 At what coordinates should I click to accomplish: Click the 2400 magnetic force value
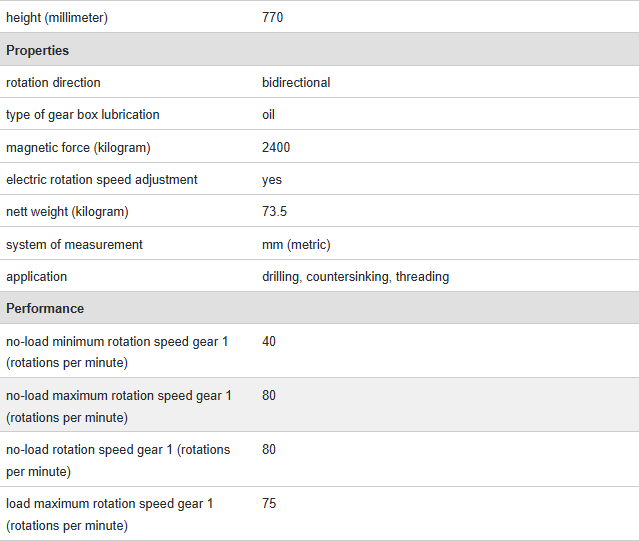point(276,147)
